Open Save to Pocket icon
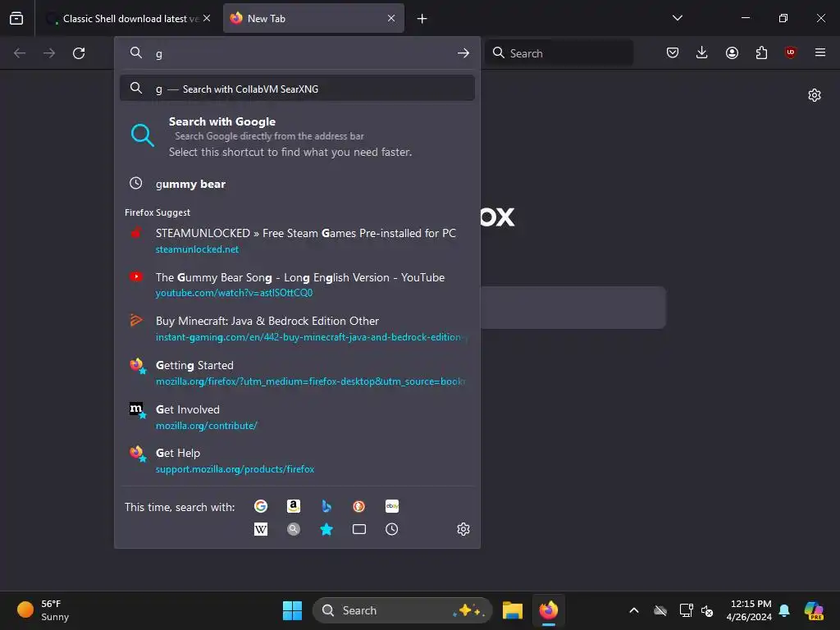 [x=673, y=52]
